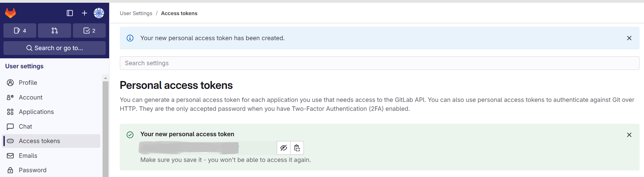Toggle the sidebar collapse icon
This screenshot has width=644, height=177.
[x=70, y=13]
